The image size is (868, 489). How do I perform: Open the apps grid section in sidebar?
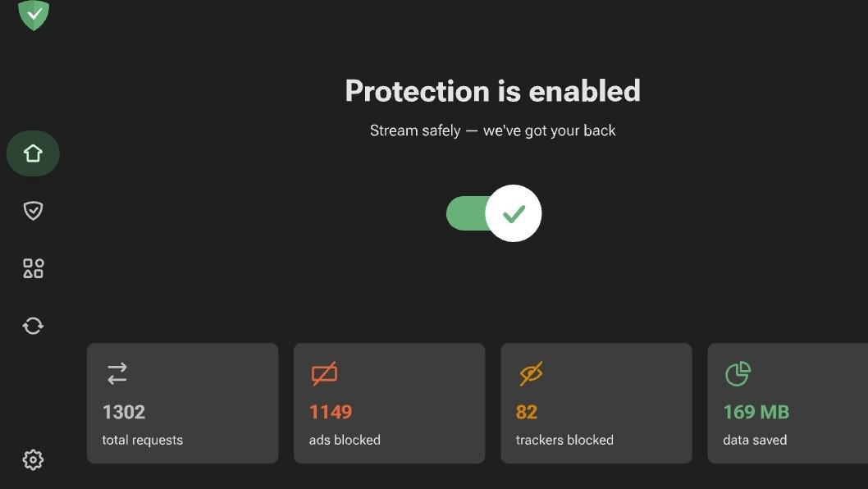click(33, 267)
